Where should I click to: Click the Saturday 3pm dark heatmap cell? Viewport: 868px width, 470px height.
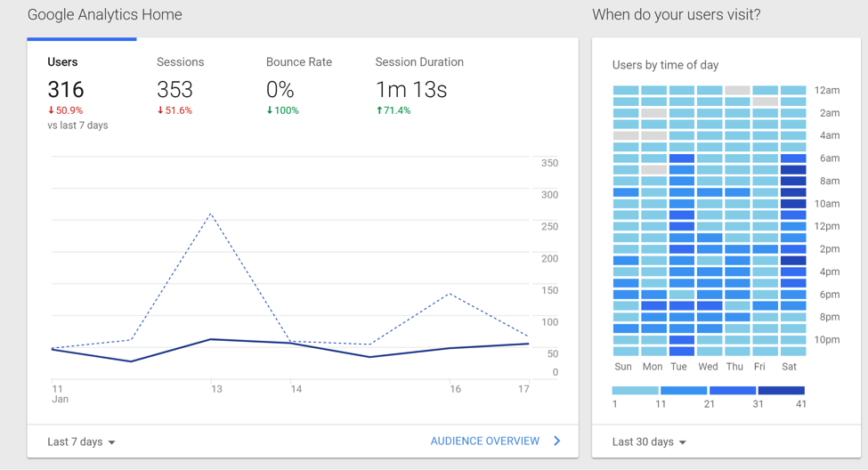click(793, 260)
